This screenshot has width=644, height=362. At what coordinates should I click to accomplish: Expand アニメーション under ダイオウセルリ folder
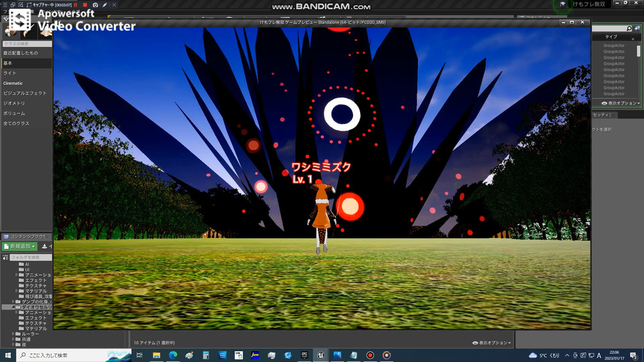tap(16, 312)
